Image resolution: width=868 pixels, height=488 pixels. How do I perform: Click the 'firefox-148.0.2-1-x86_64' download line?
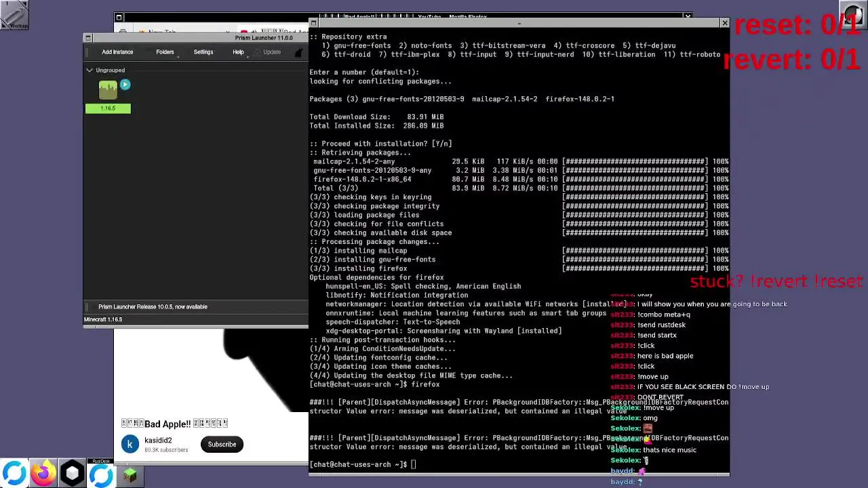(519, 179)
